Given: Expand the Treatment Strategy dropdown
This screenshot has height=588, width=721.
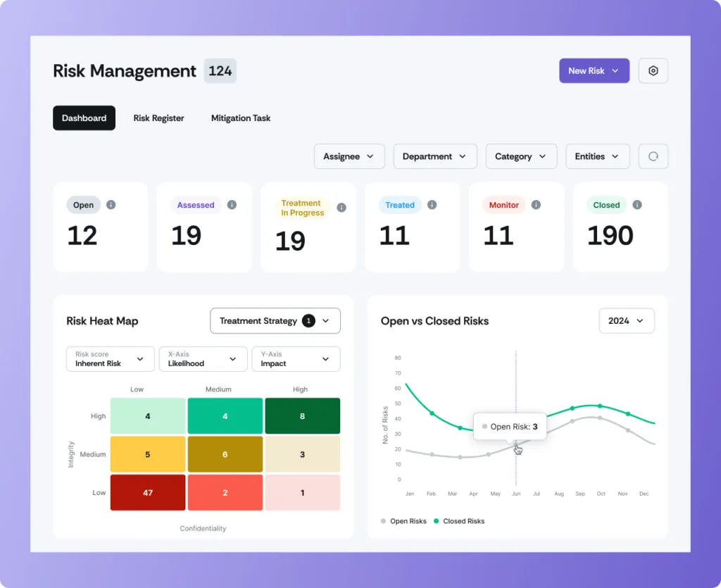Looking at the screenshot, I should point(275,320).
